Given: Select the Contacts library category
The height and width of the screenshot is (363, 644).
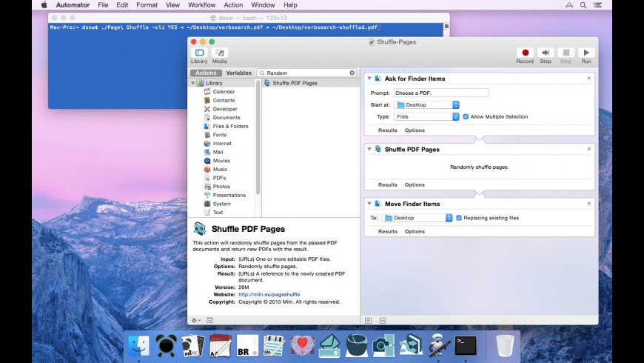Looking at the screenshot, I should click(x=224, y=100).
